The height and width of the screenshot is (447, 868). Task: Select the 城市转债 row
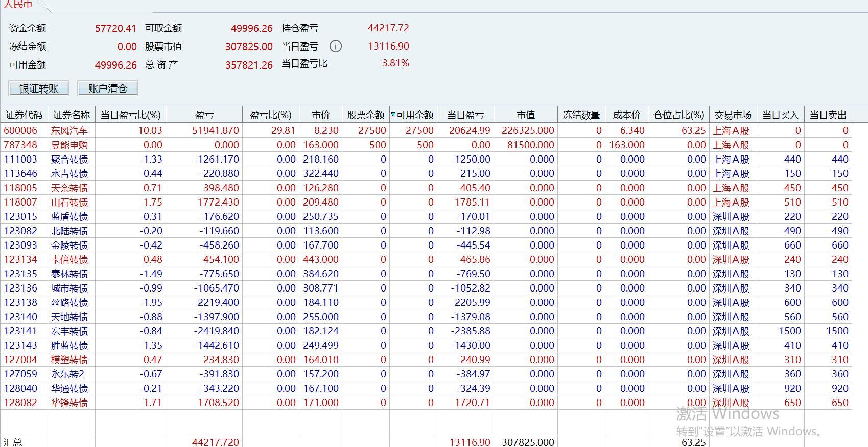[426, 288]
